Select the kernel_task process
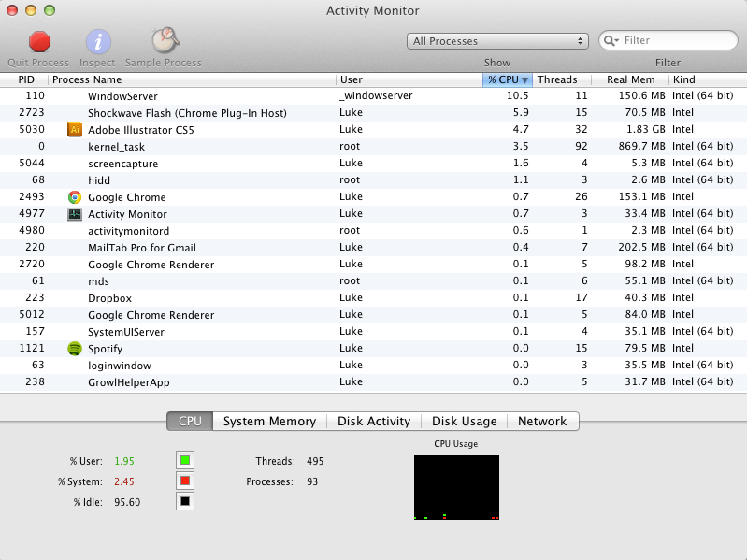This screenshot has height=560, width=747. point(374,147)
